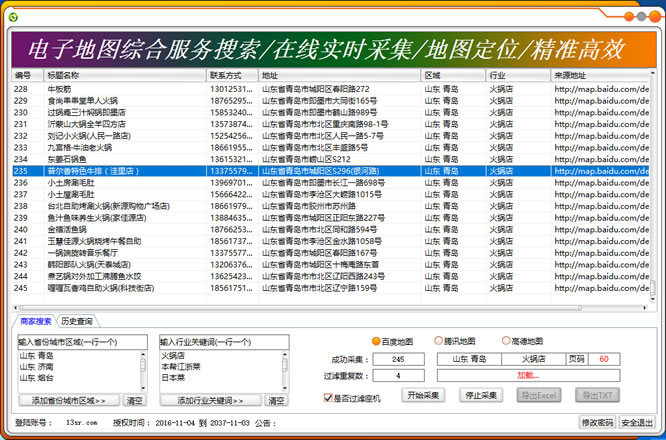Open 修改密码 dialog
This screenshot has width=666, height=440.
click(x=597, y=423)
